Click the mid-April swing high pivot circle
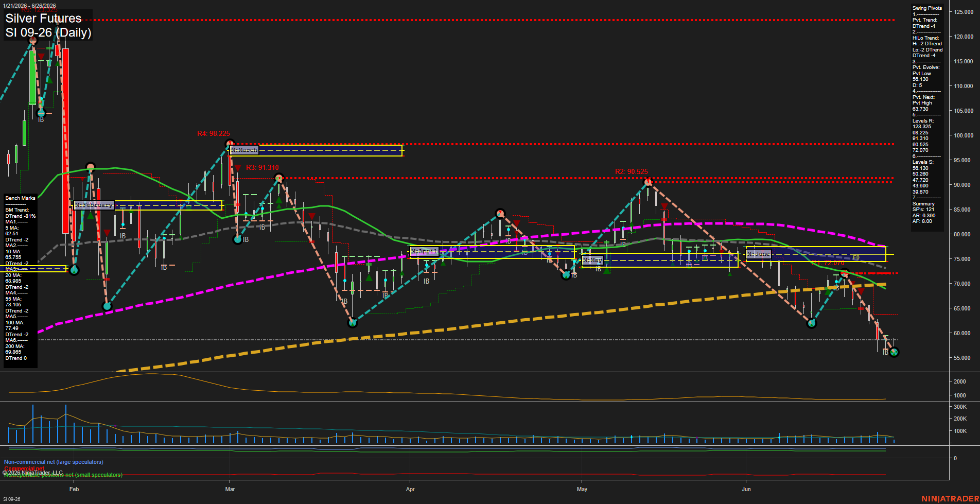Image resolution: width=980 pixels, height=504 pixels. 500,213
